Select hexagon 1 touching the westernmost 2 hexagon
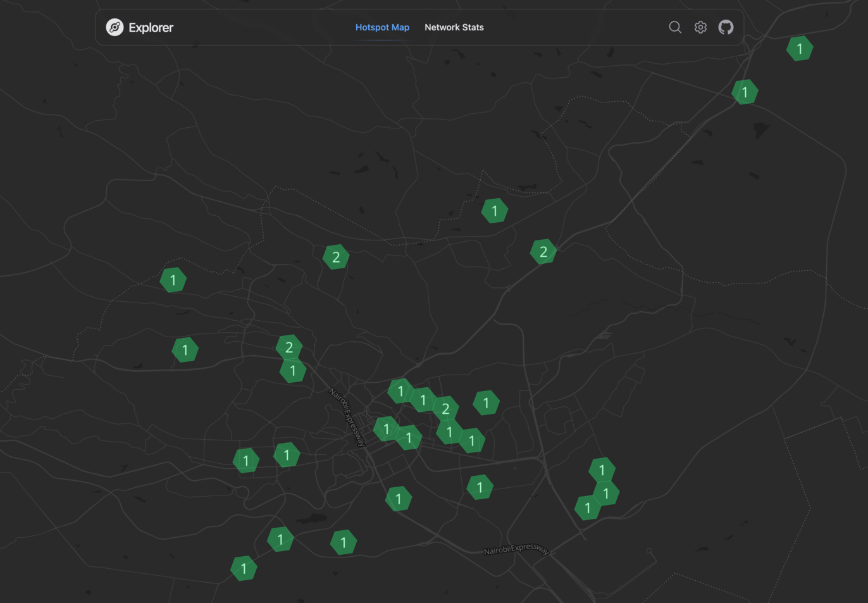This screenshot has width=868, height=603. click(293, 372)
